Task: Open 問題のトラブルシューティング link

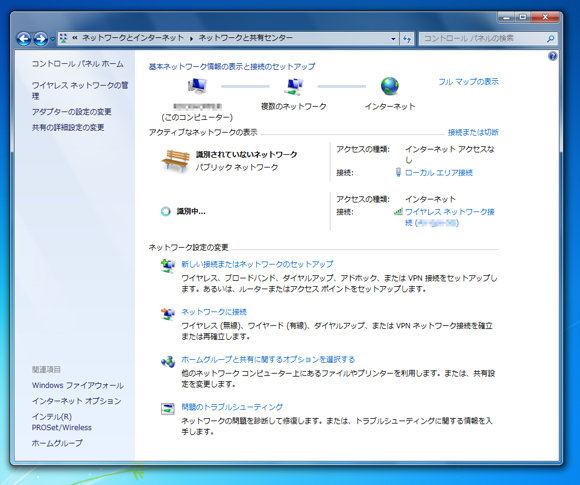Action: pyautogui.click(x=232, y=407)
